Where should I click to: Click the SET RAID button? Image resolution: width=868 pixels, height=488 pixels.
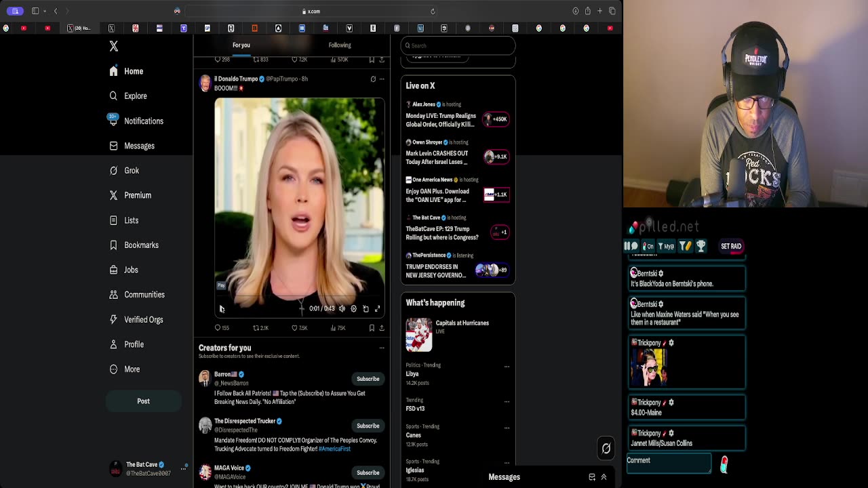pos(731,246)
